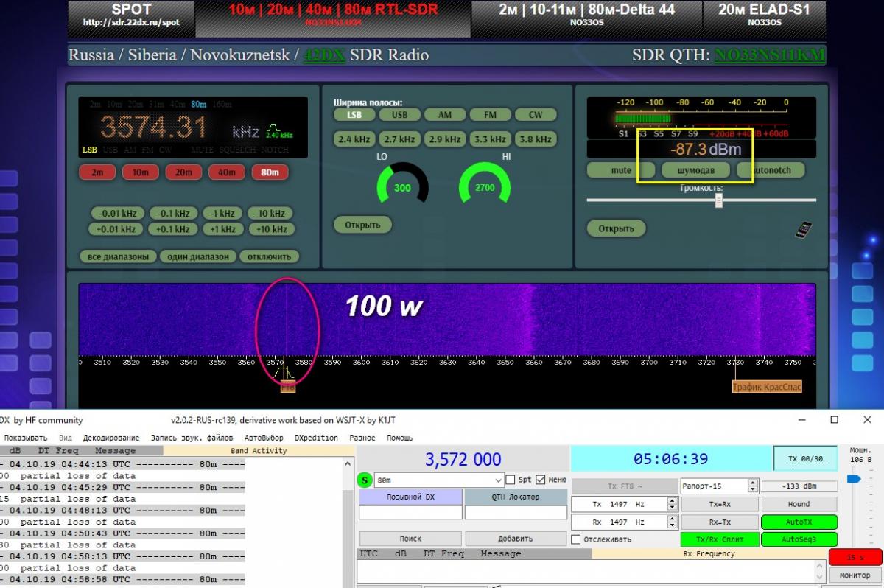884x588 pixels.
Task: Enable the Spt checkbox
Action: [x=511, y=480]
